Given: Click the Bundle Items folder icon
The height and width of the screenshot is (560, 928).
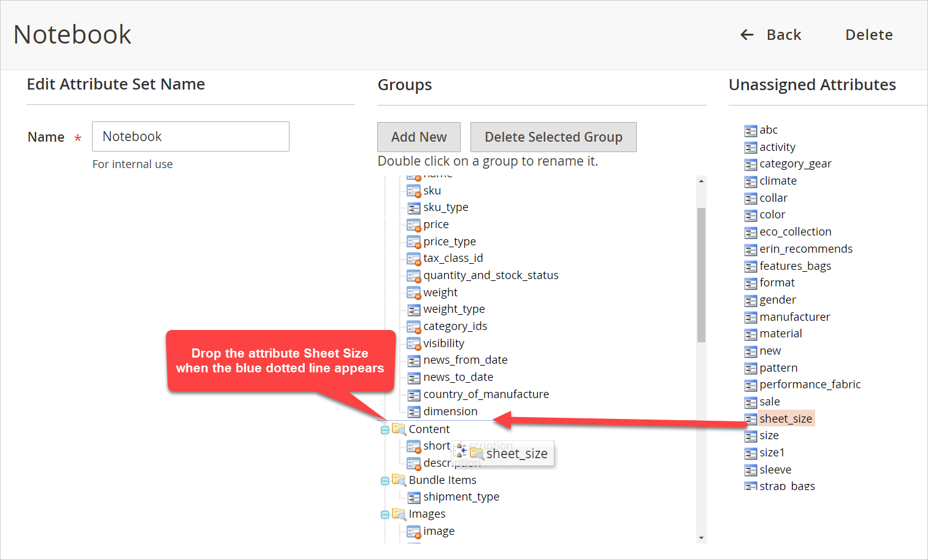Looking at the screenshot, I should coord(398,480).
